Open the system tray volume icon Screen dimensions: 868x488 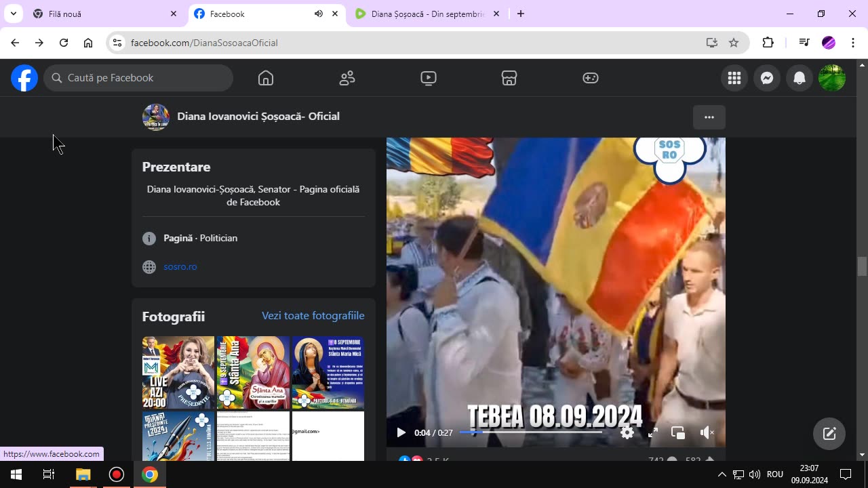pyautogui.click(x=755, y=474)
